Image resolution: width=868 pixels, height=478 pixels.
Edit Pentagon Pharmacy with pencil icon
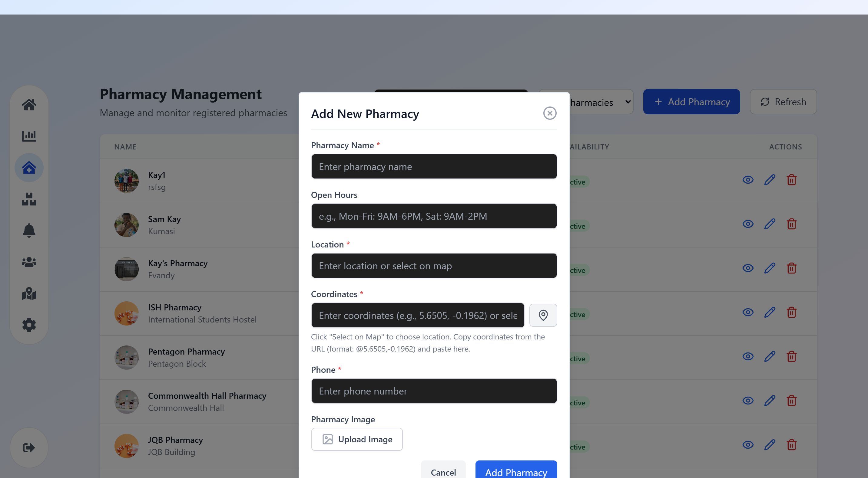(x=770, y=356)
